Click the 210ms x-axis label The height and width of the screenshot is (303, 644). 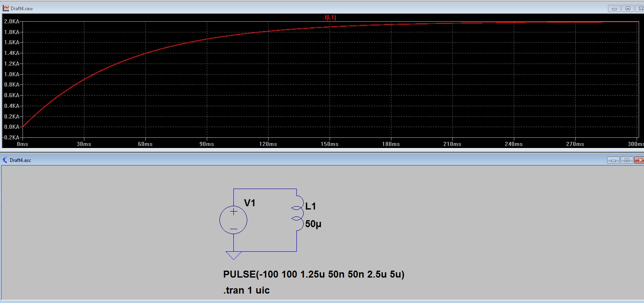point(452,144)
